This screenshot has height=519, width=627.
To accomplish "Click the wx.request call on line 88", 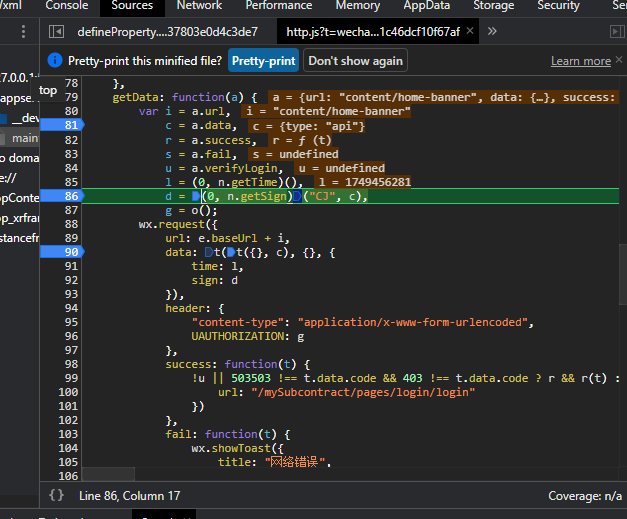I will pyautogui.click(x=171, y=224).
